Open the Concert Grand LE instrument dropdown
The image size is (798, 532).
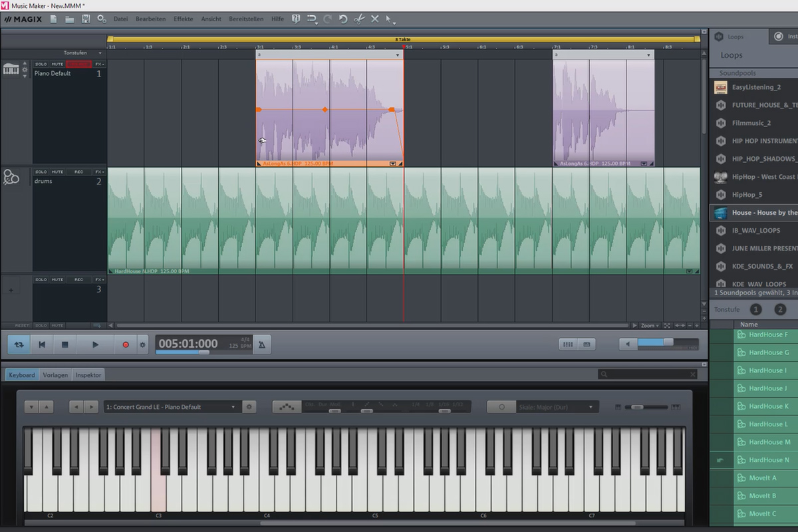[x=172, y=407]
